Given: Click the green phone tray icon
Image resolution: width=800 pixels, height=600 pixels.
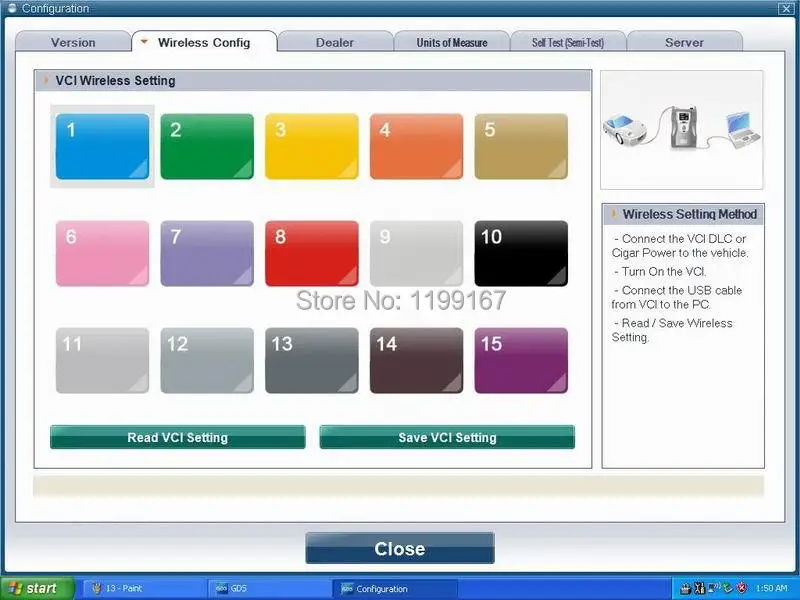Looking at the screenshot, I should click(728, 588).
